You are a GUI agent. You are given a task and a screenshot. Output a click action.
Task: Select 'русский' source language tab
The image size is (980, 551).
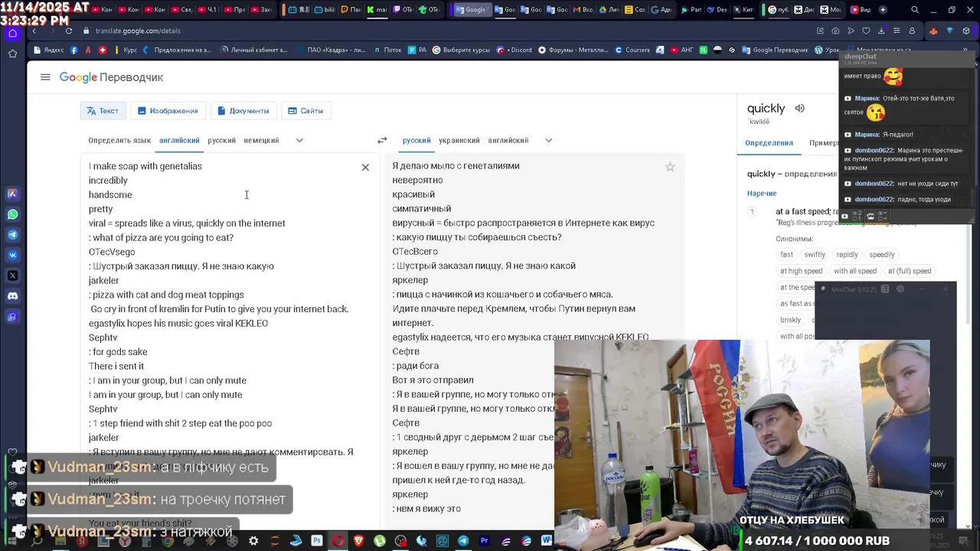coord(222,140)
